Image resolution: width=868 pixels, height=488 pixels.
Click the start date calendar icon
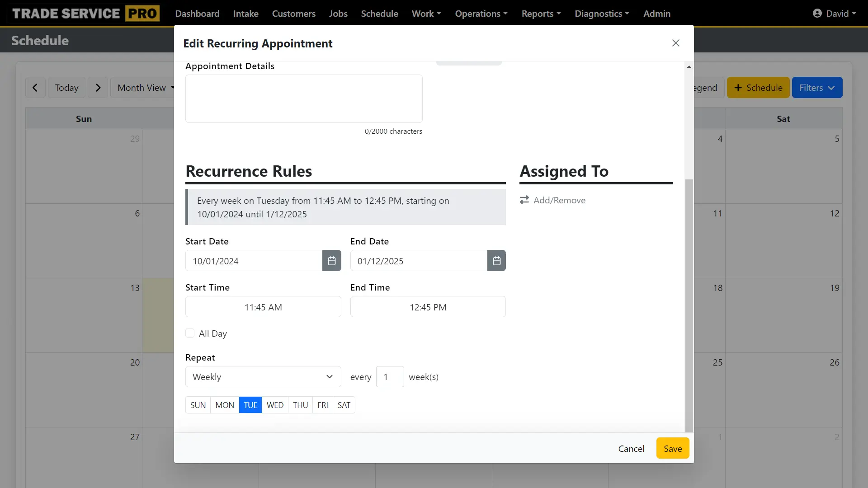(331, 260)
